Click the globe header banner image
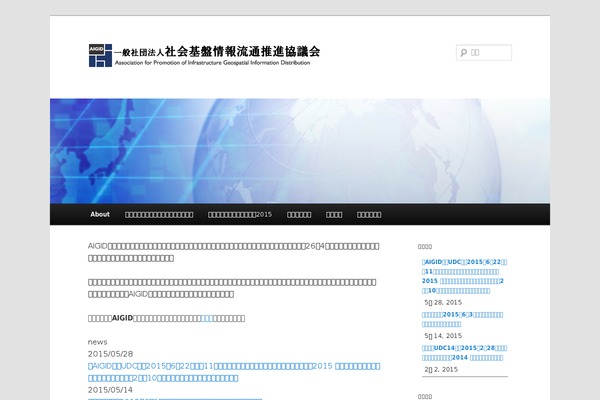 pyautogui.click(x=300, y=151)
